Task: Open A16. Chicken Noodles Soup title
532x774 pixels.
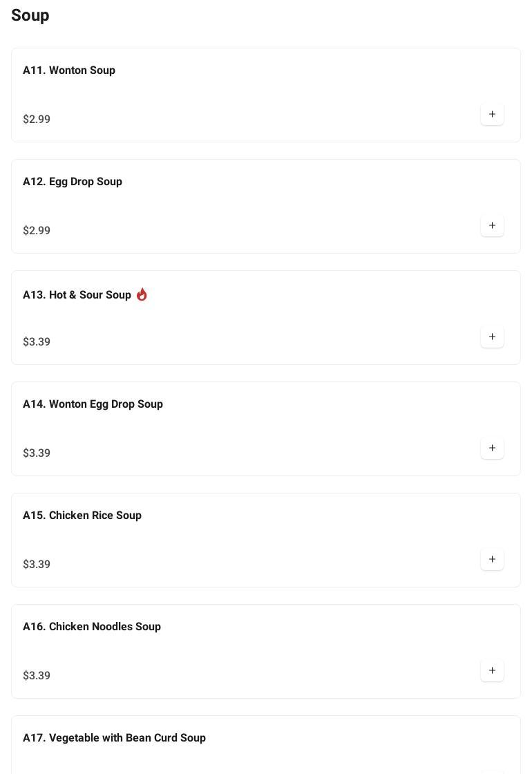Action: click(92, 627)
